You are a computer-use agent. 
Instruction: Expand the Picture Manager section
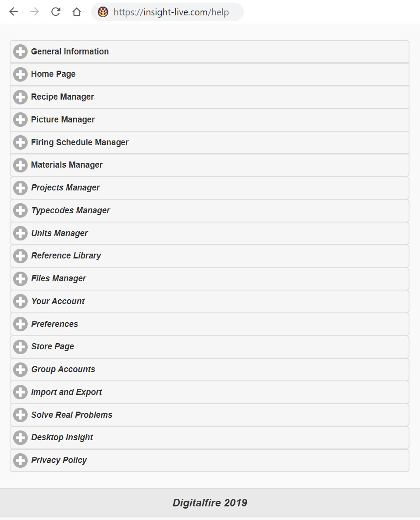point(209,120)
